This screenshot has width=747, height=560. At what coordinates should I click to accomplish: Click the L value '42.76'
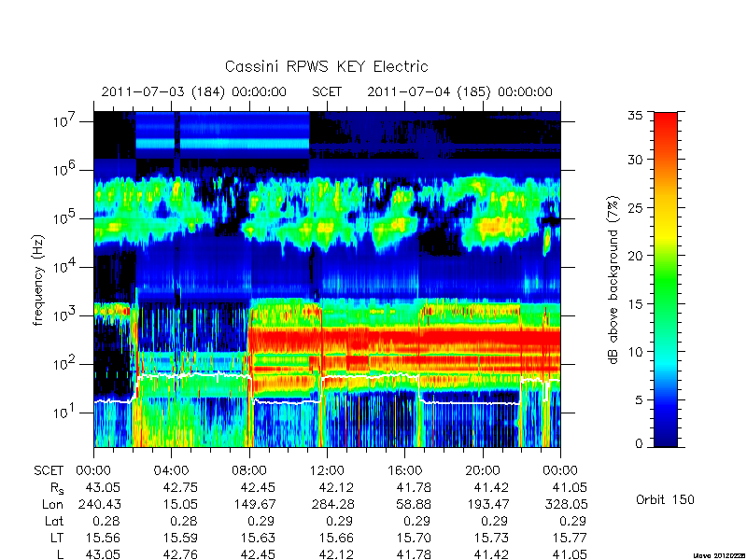(x=180, y=554)
